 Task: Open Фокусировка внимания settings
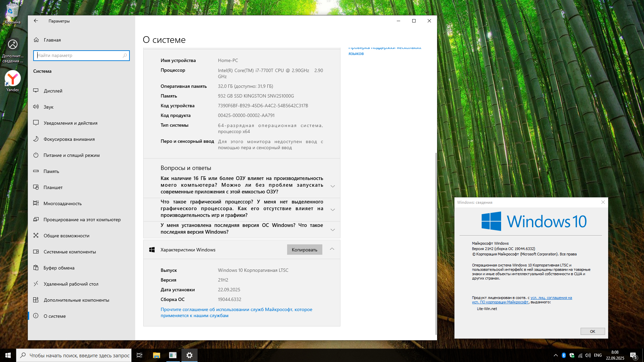point(69,139)
